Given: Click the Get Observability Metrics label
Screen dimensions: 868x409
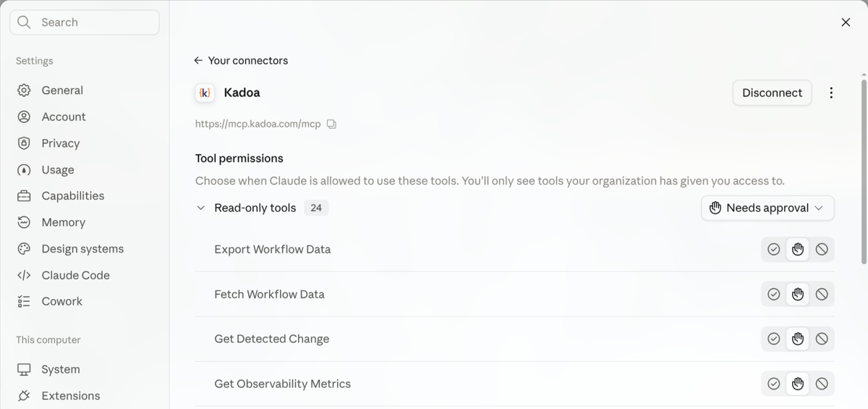Looking at the screenshot, I should point(283,384).
